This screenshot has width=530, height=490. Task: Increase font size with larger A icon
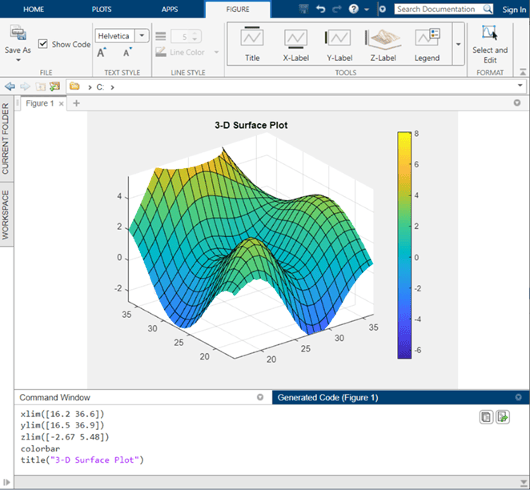101,53
